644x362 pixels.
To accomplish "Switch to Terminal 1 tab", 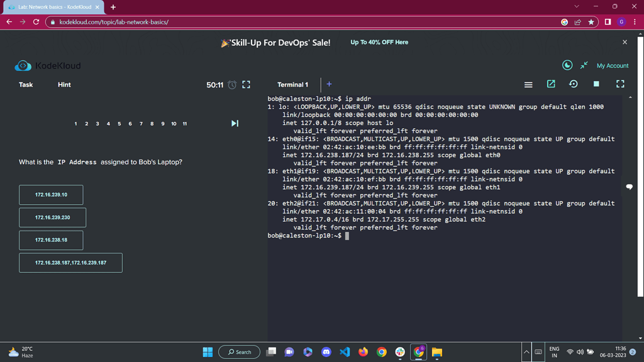I will [x=292, y=85].
